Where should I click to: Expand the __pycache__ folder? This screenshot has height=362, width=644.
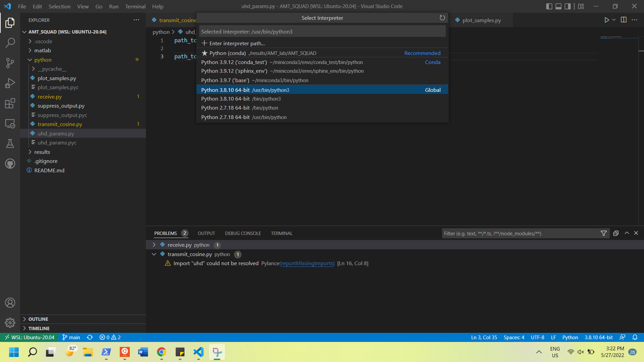point(52,69)
